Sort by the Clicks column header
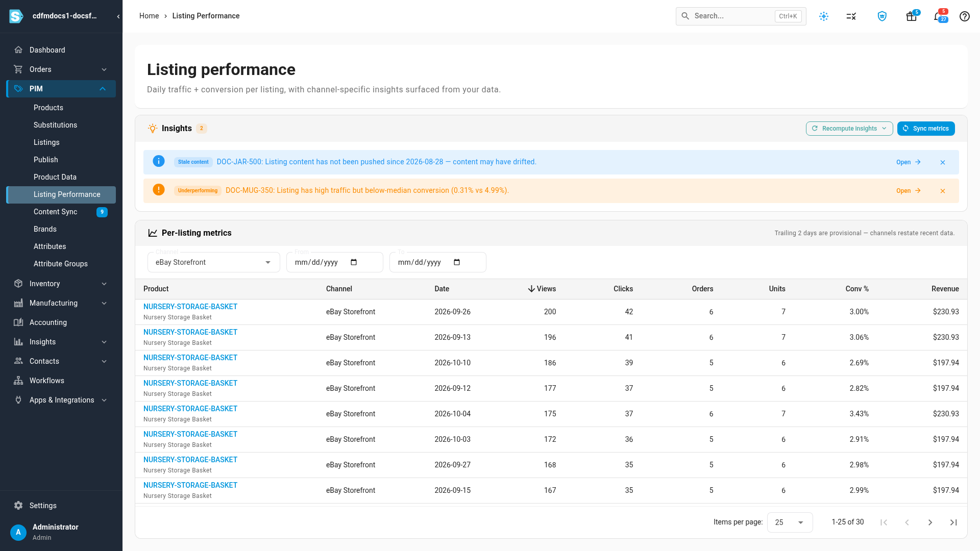980x551 pixels. 623,289
